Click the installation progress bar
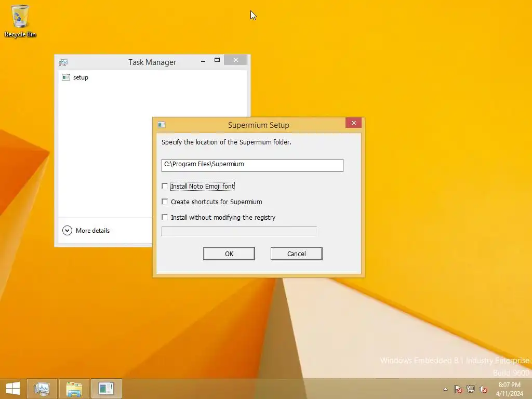This screenshot has width=532, height=399. 239,232
